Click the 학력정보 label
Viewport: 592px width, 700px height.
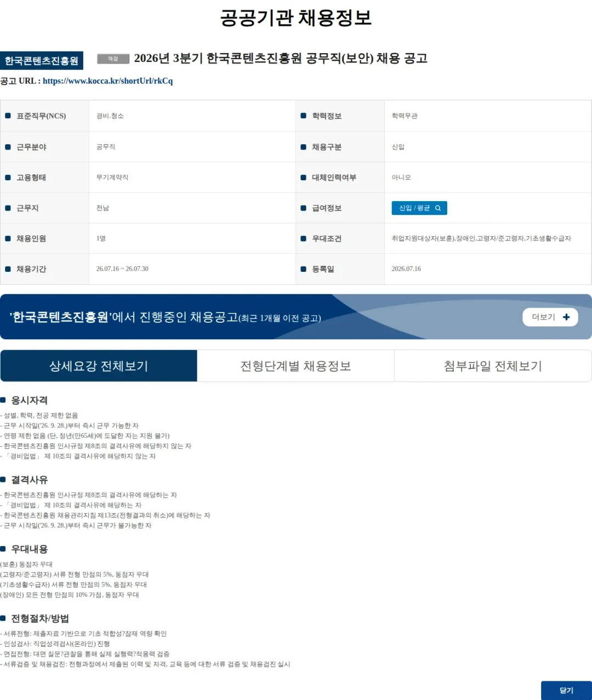pyautogui.click(x=327, y=116)
